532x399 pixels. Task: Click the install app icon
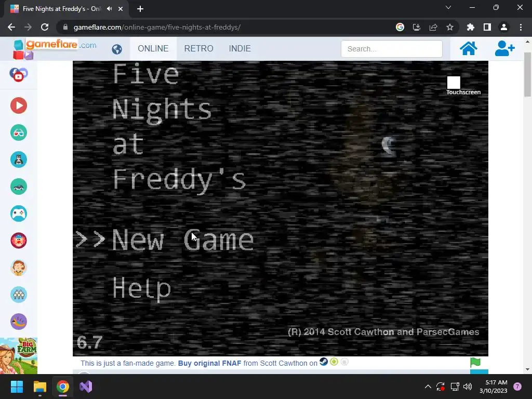417,27
